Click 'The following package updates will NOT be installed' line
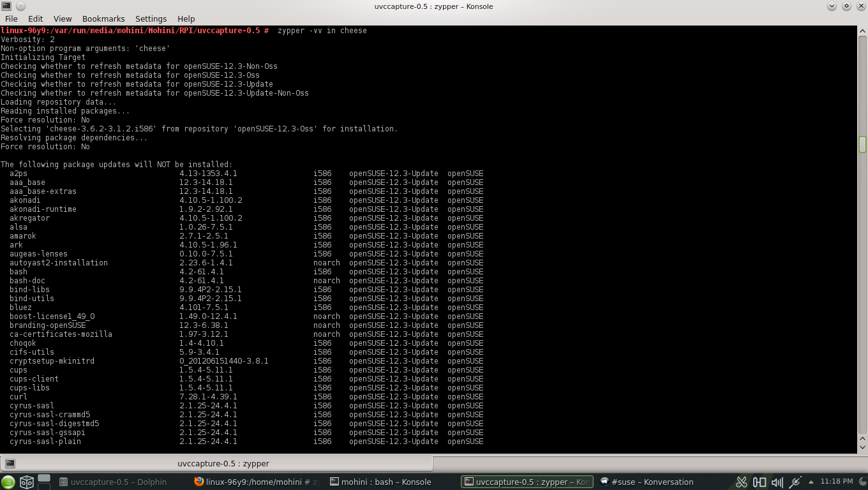The image size is (868, 490). (117, 165)
